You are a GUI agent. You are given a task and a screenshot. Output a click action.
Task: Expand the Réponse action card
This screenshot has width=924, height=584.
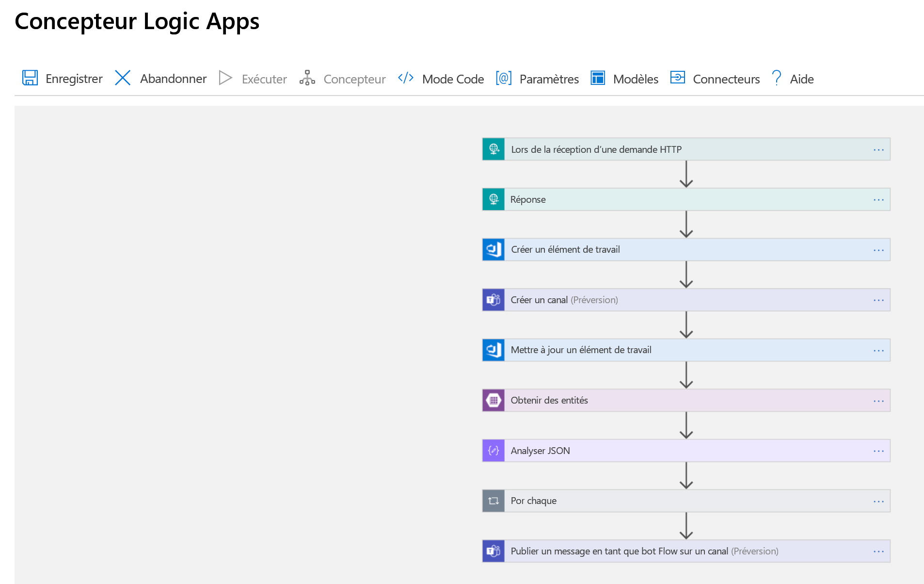click(686, 199)
